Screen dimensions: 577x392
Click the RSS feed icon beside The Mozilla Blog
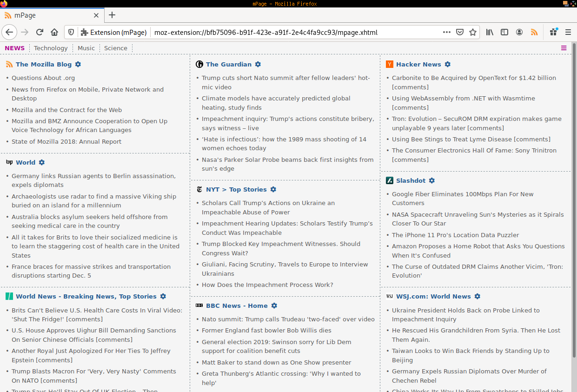coord(9,64)
